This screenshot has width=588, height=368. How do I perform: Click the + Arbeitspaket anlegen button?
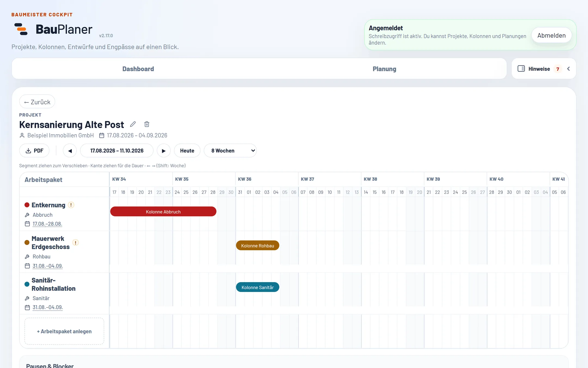point(64,331)
